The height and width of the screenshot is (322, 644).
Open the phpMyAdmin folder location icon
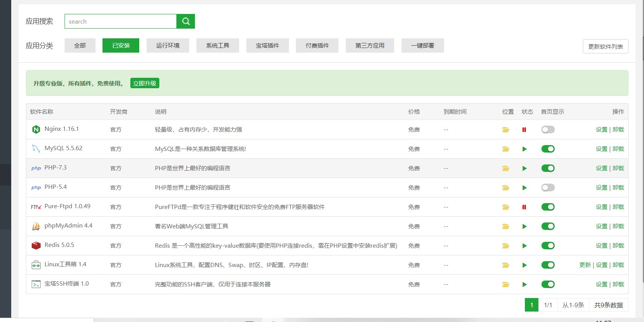click(506, 226)
